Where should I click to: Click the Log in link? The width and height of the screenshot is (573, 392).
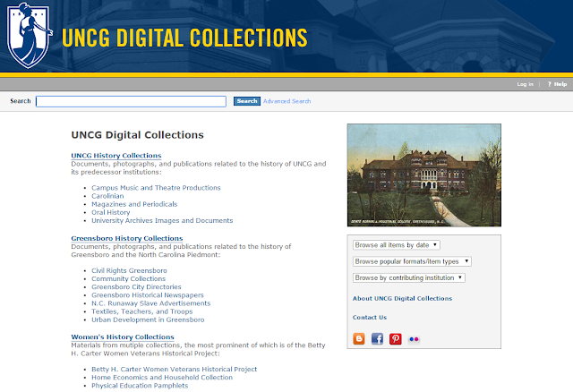tap(526, 84)
